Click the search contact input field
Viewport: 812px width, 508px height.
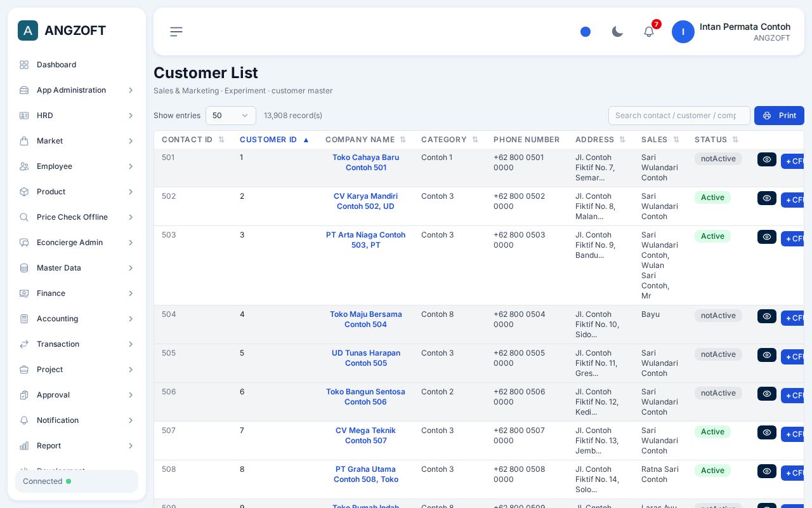[x=679, y=116]
